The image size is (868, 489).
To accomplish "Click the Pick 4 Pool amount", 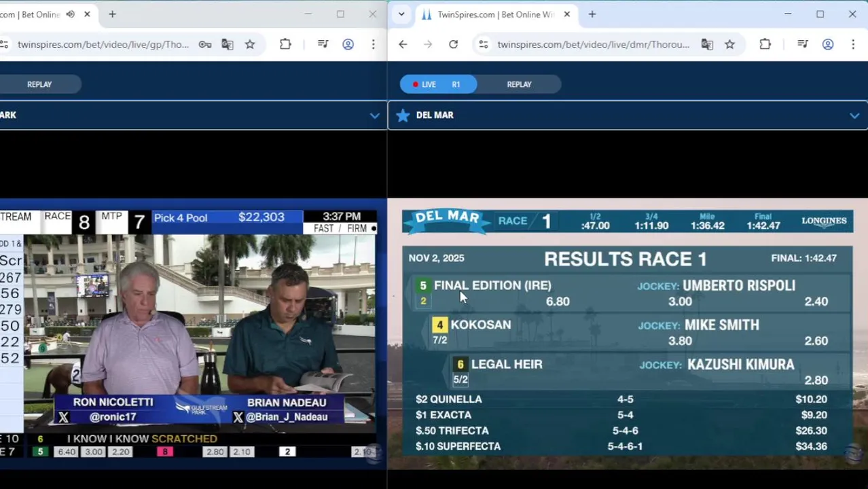I will pyautogui.click(x=261, y=217).
